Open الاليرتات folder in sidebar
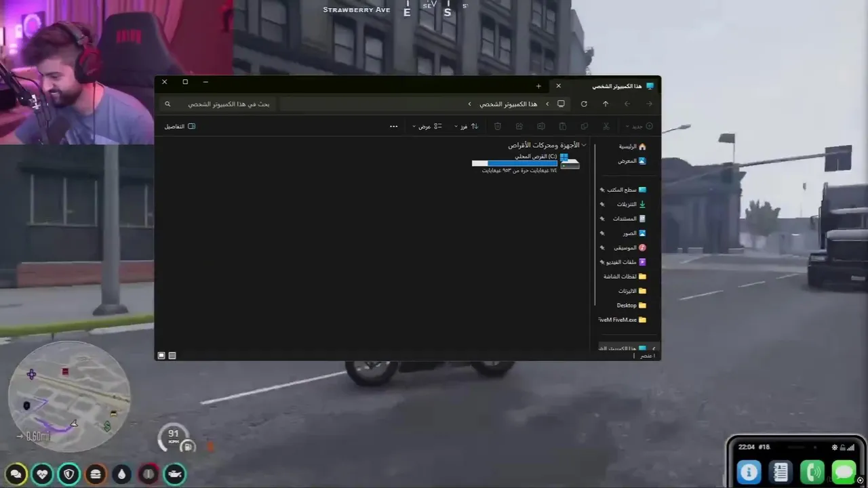Screen dimensions: 868x488 pos(632,291)
